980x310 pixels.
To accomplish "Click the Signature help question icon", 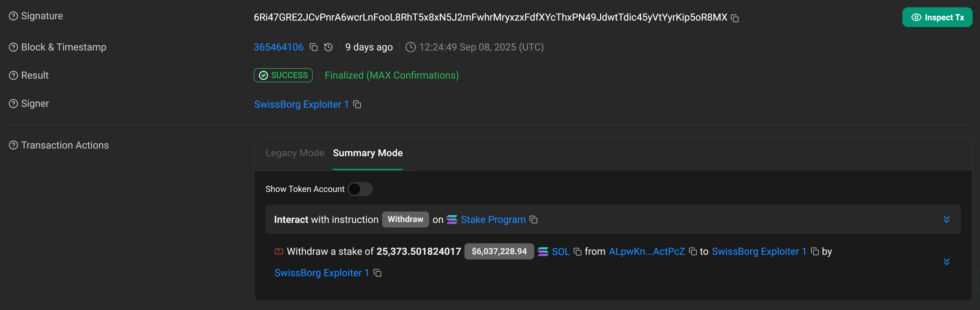I will tap(13, 16).
